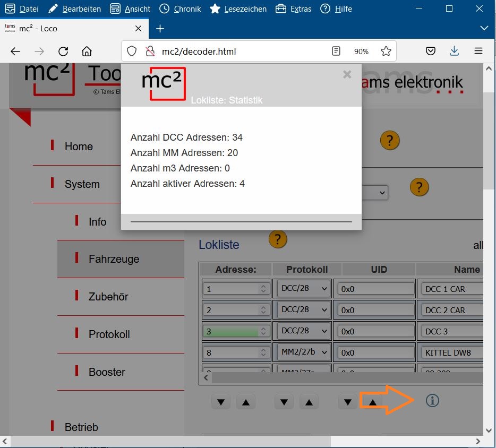Close the Lokliste Statistik popup

[347, 75]
